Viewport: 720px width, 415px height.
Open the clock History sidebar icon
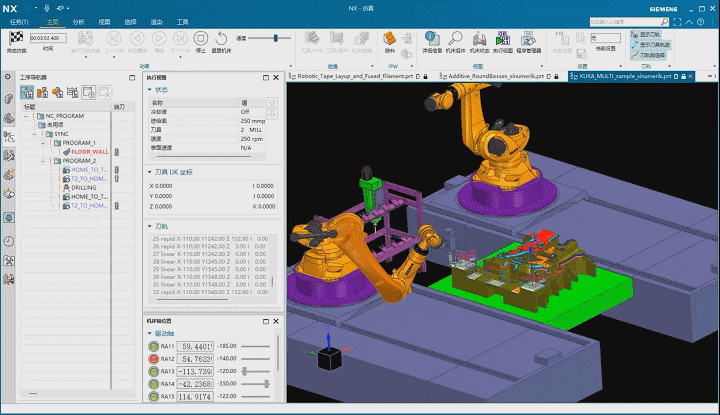click(x=8, y=241)
